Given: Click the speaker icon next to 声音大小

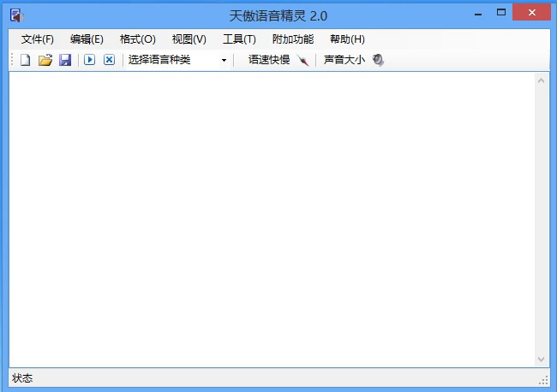Looking at the screenshot, I should pos(378,60).
